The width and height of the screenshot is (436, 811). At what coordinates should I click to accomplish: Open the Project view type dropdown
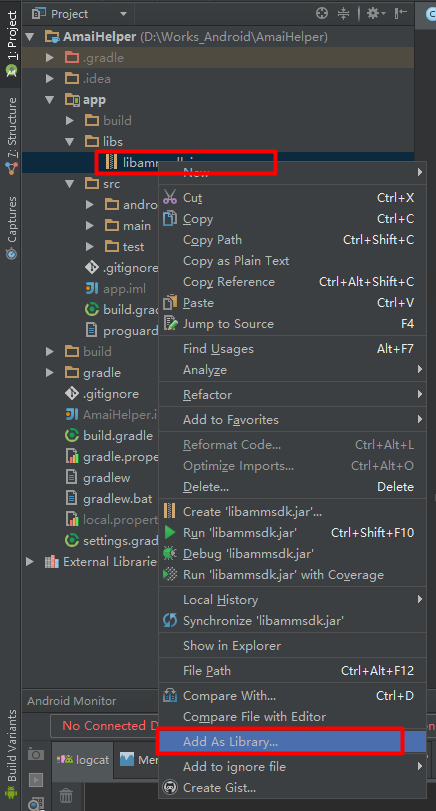pyautogui.click(x=80, y=13)
